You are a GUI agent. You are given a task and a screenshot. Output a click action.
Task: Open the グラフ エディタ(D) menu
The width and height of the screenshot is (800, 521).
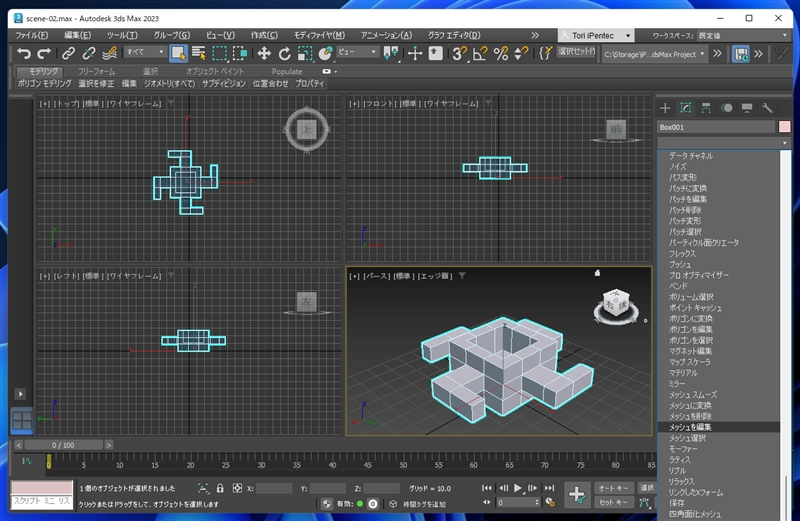[454, 35]
